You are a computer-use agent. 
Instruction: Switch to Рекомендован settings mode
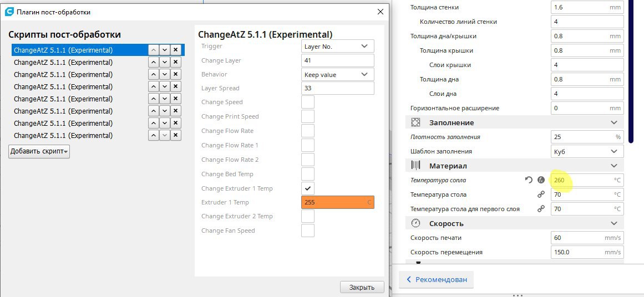(436, 279)
